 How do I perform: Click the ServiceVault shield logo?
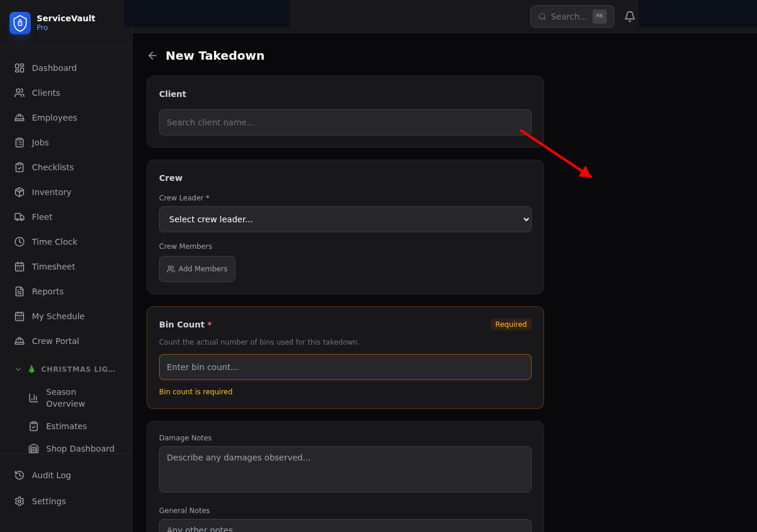click(20, 23)
